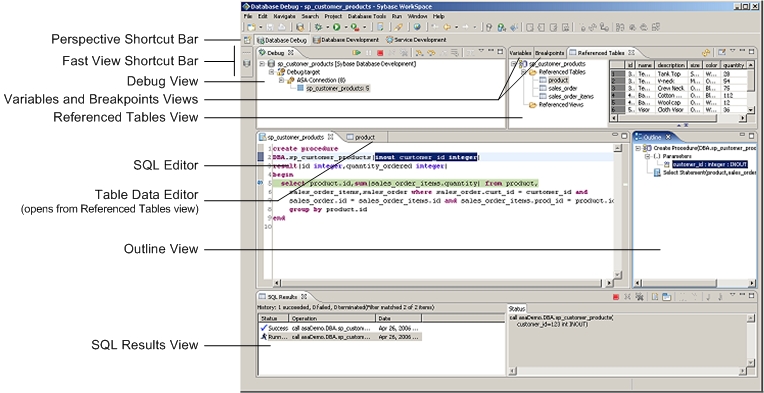
Task: Click the Database Debug perspective button
Action: (x=282, y=40)
